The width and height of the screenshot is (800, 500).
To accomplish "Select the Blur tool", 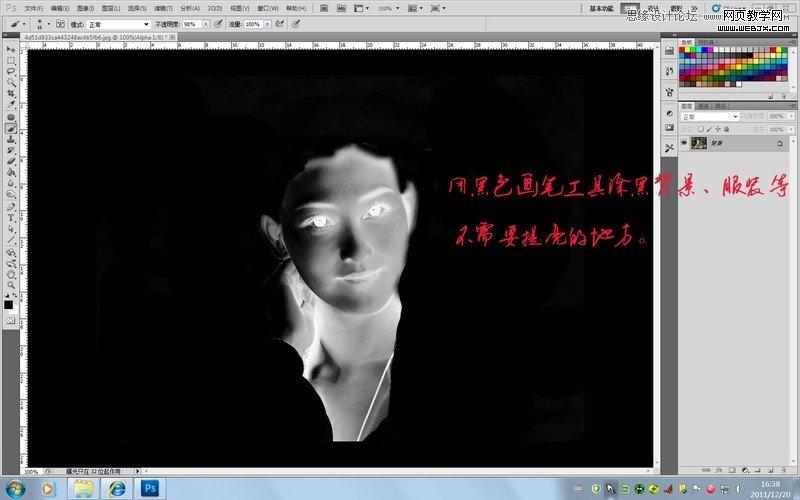I will 10,183.
